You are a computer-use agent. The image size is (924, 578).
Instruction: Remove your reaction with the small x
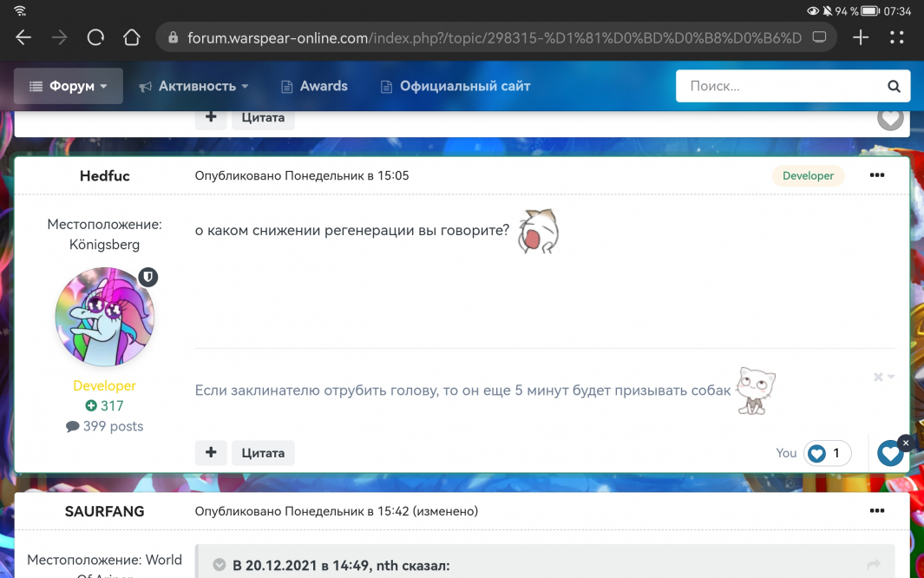pyautogui.click(x=905, y=443)
